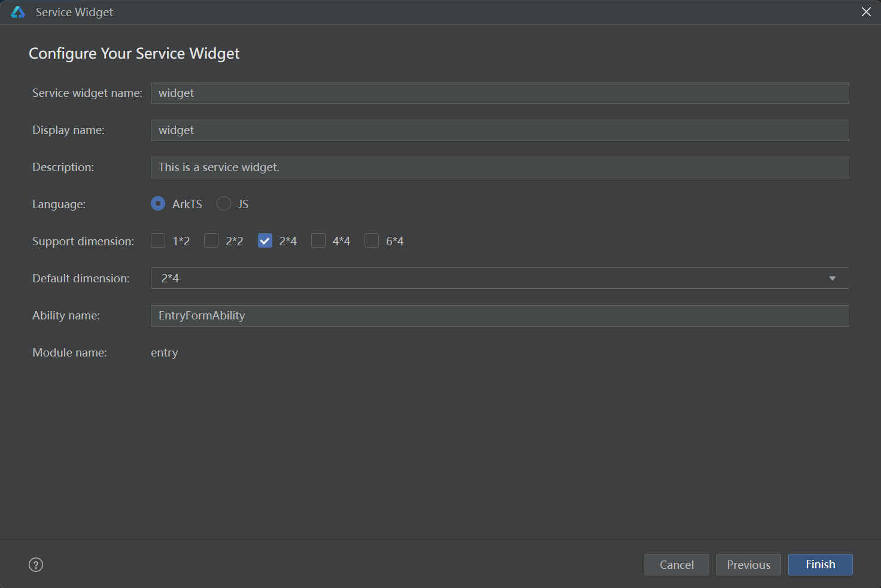Click the Default dimension dropdown arrow
The height and width of the screenshot is (588, 881).
click(x=832, y=278)
